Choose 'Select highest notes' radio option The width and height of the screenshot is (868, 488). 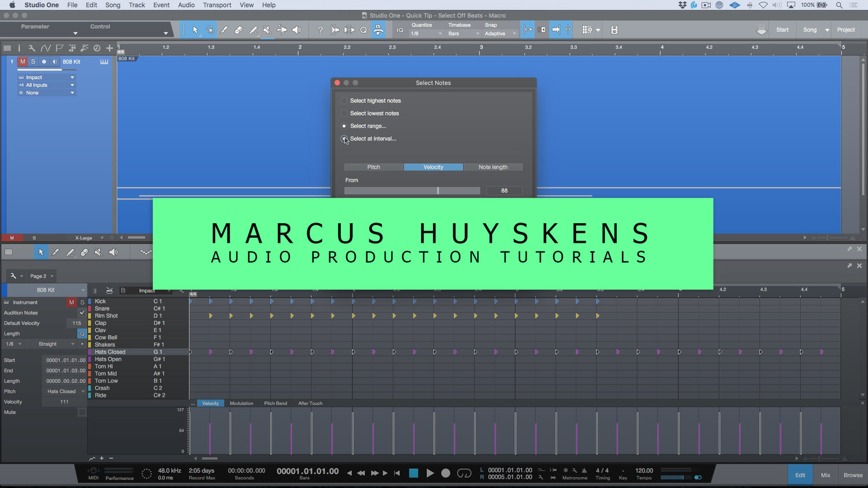tap(344, 101)
